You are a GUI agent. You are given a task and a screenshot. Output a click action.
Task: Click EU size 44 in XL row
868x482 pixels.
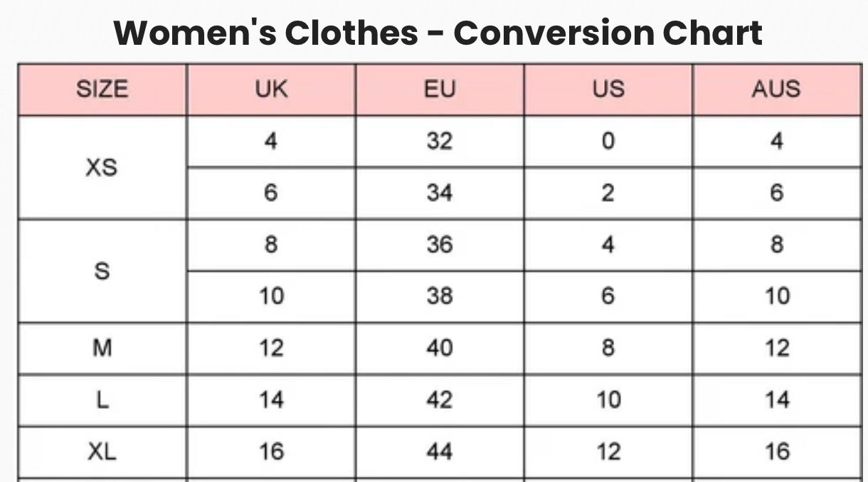[439, 451]
